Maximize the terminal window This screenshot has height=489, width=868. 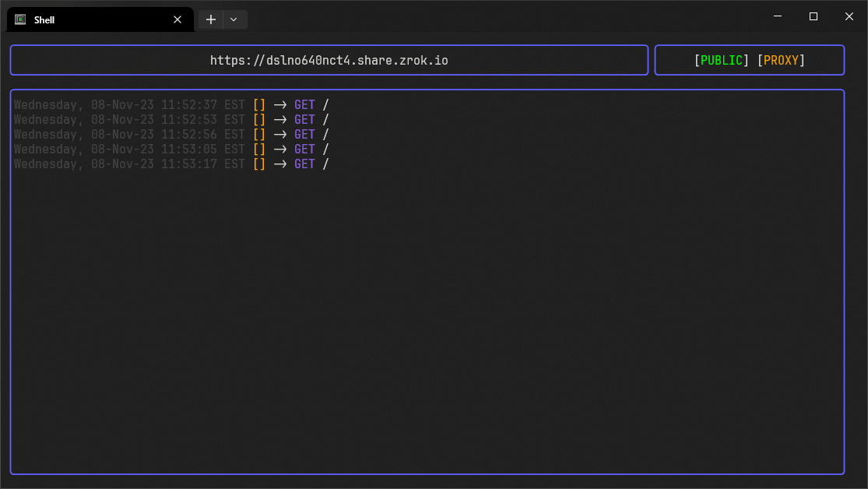click(813, 16)
